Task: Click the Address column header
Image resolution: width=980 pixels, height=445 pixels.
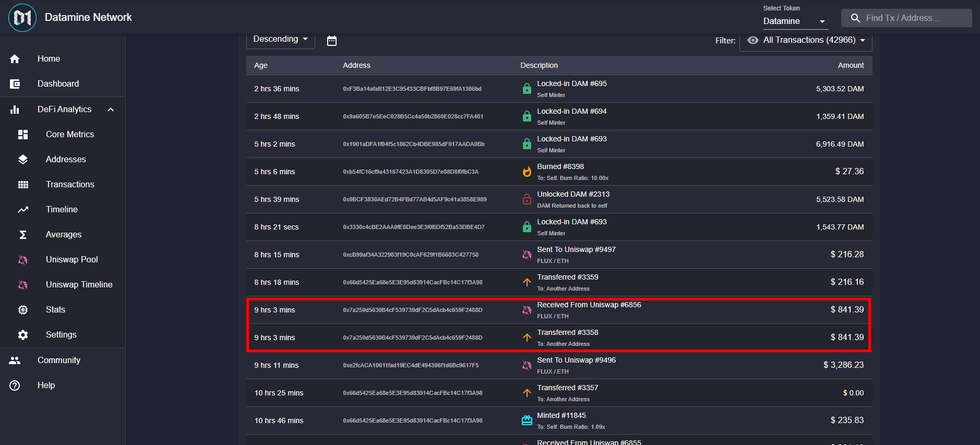Action: click(x=356, y=66)
